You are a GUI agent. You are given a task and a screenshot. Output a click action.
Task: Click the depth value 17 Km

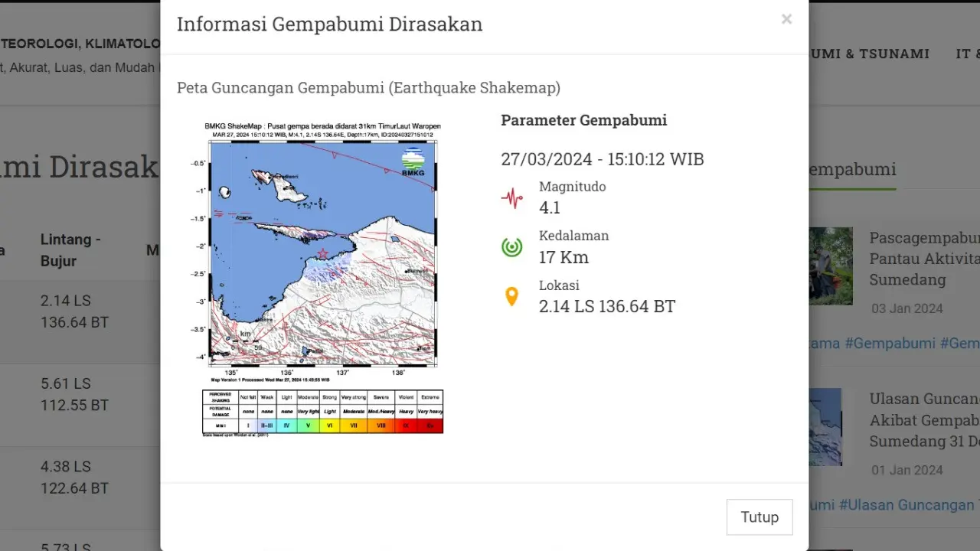564,257
